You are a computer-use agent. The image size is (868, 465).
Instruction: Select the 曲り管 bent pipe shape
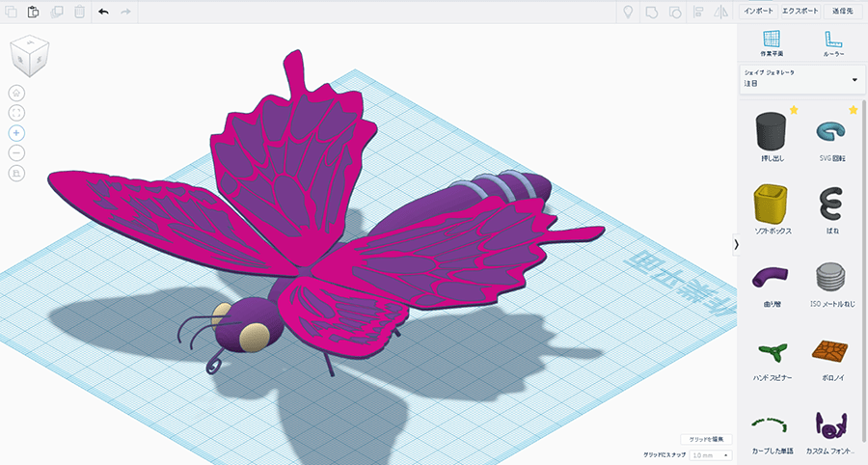tap(772, 284)
